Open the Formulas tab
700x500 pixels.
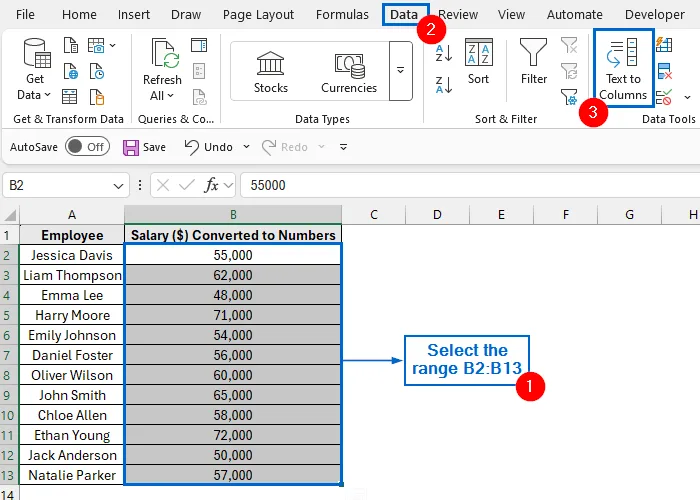342,15
